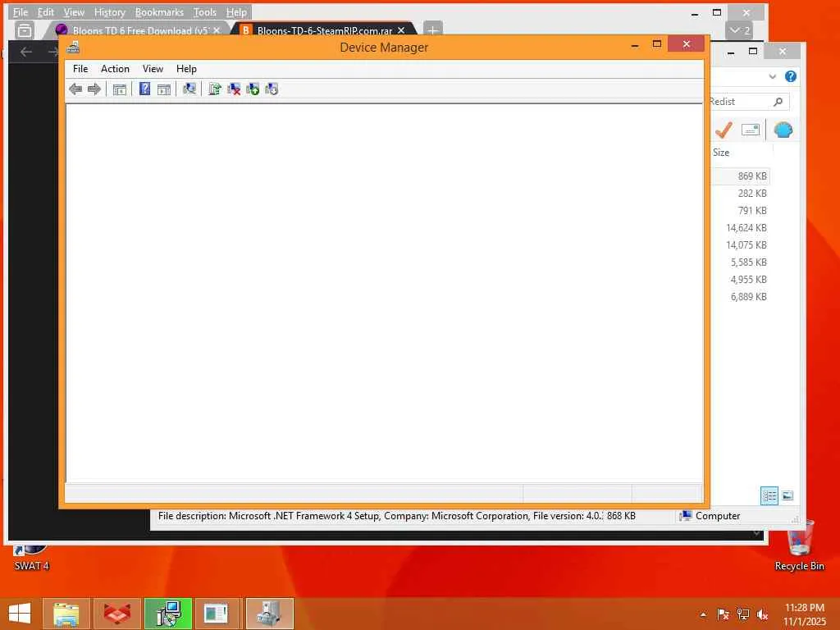Open the SWAT 4 desktop shortcut

(31, 558)
